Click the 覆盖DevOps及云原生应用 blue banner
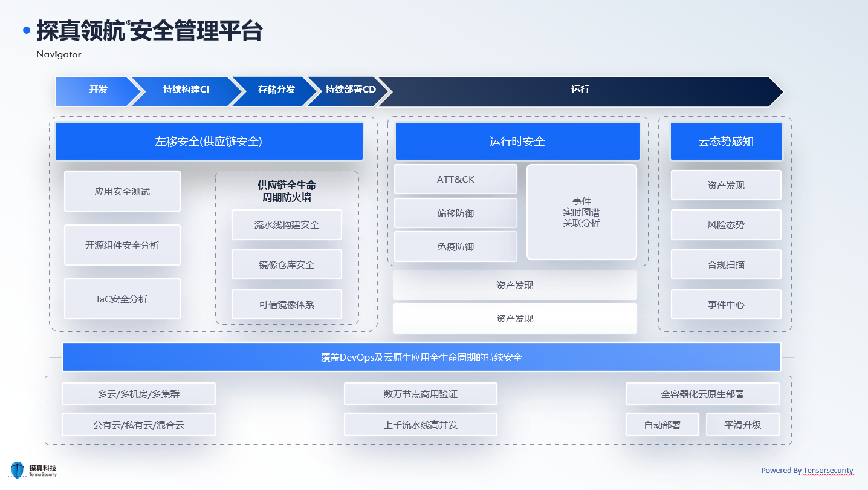 click(x=421, y=357)
